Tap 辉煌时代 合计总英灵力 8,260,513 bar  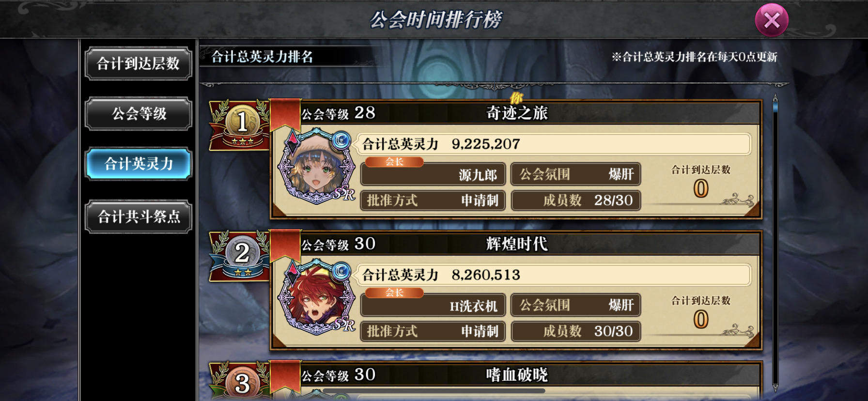554,275
